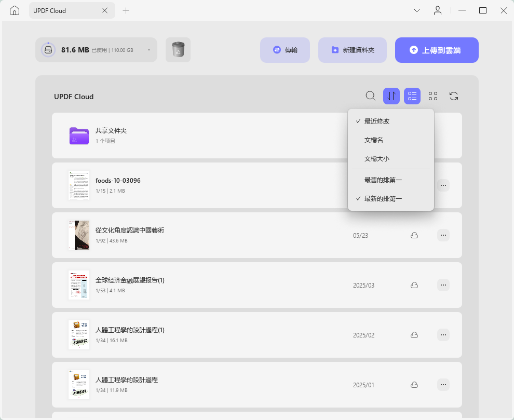Create a folder with 新建資料夾 button
514x420 pixels.
click(x=353, y=50)
